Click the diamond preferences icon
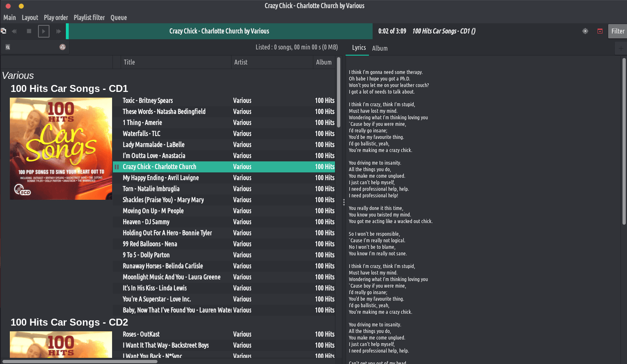 (x=585, y=31)
